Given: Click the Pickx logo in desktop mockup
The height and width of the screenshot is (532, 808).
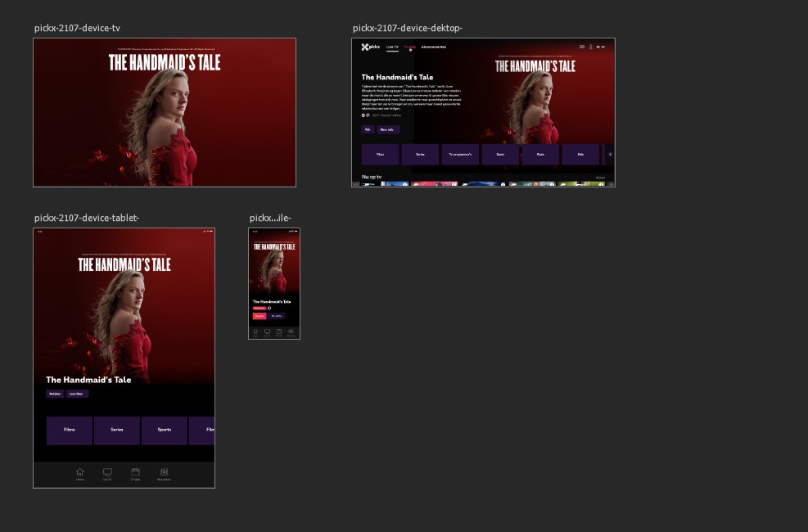Looking at the screenshot, I should tap(371, 47).
